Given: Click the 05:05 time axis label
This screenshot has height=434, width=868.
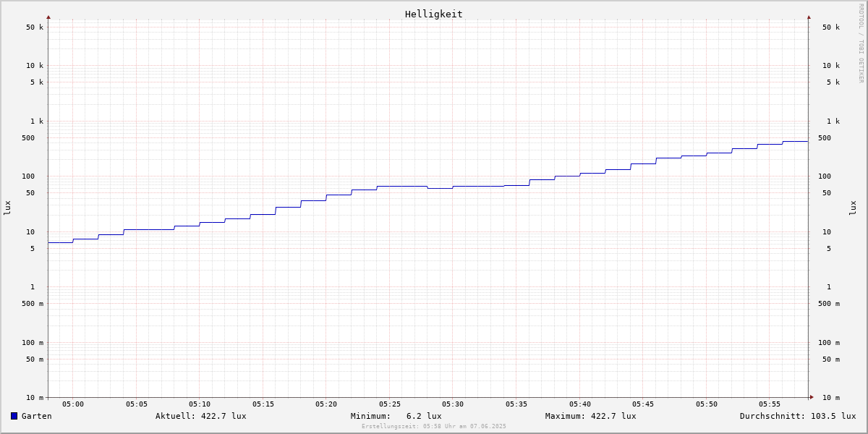Looking at the screenshot, I should [136, 404].
